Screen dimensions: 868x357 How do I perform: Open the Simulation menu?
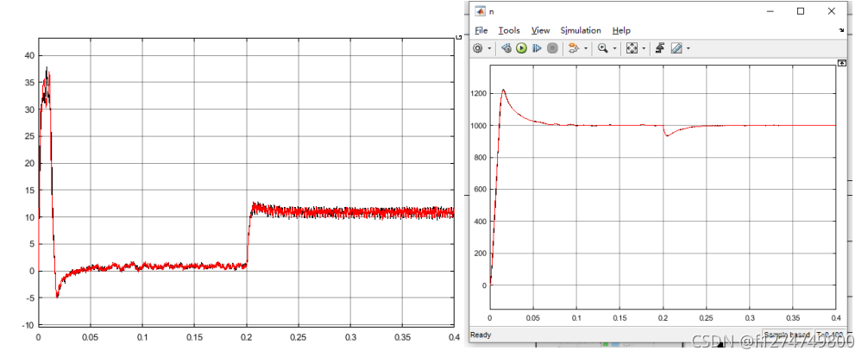pos(581,30)
